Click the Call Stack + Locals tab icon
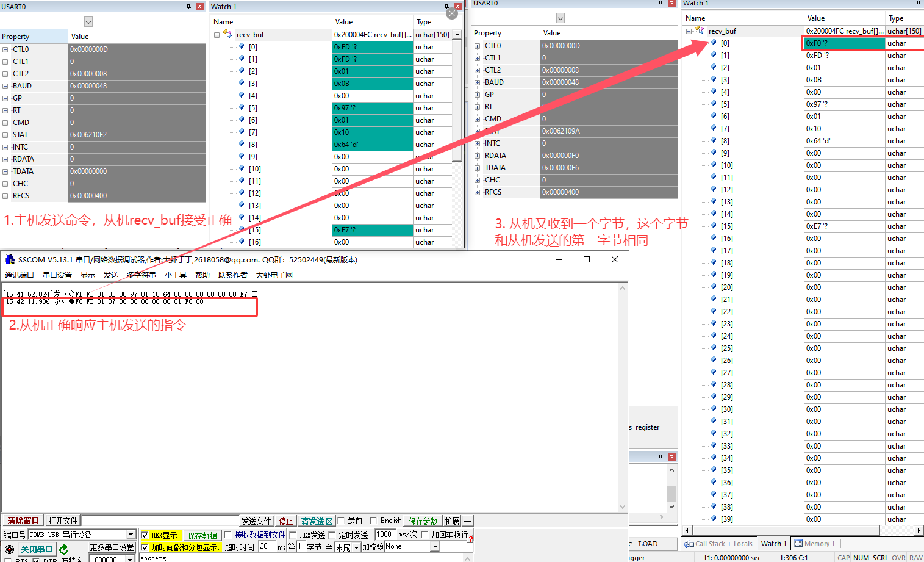Image resolution: width=924 pixels, height=562 pixels. point(689,544)
